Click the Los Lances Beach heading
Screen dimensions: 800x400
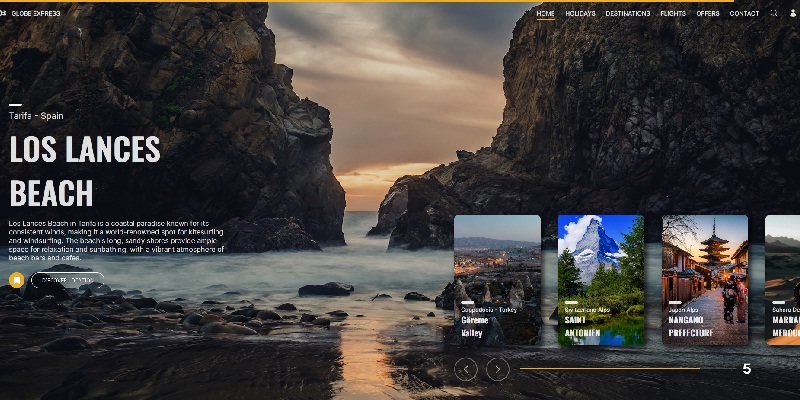(85, 170)
